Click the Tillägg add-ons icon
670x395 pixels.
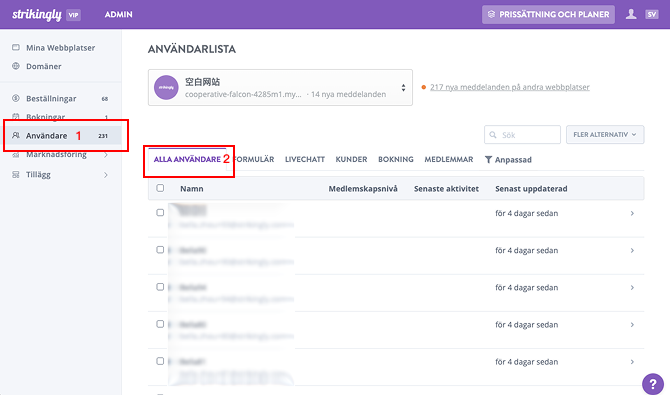click(16, 174)
